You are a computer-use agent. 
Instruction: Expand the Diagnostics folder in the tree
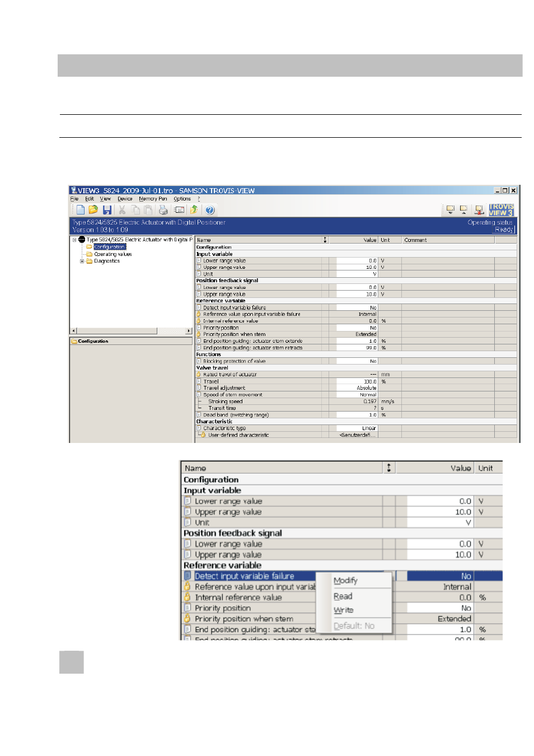pos(82,261)
